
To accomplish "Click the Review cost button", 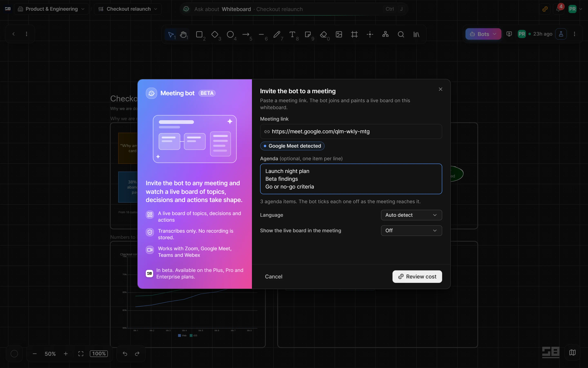I will pyautogui.click(x=417, y=276).
